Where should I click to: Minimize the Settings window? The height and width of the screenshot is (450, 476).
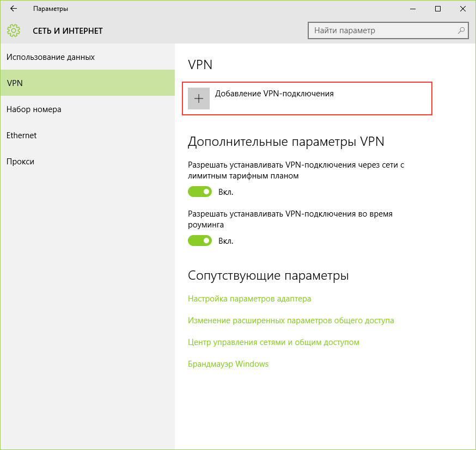(413, 9)
